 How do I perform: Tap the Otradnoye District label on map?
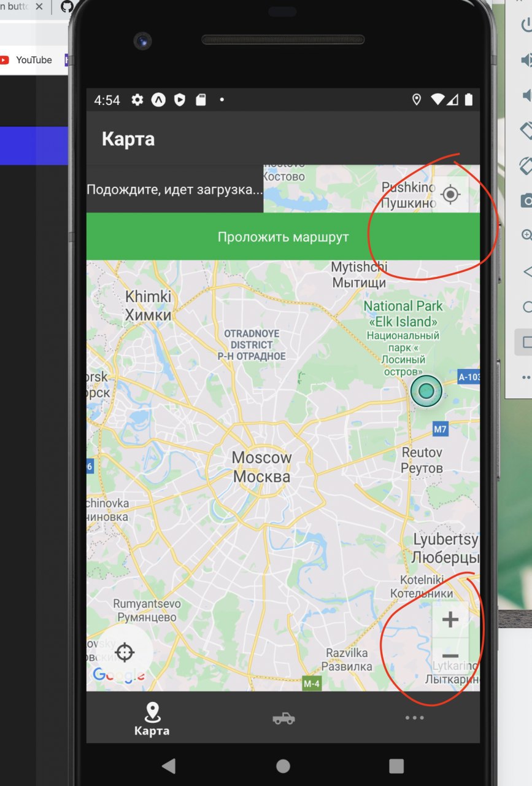[252, 344]
